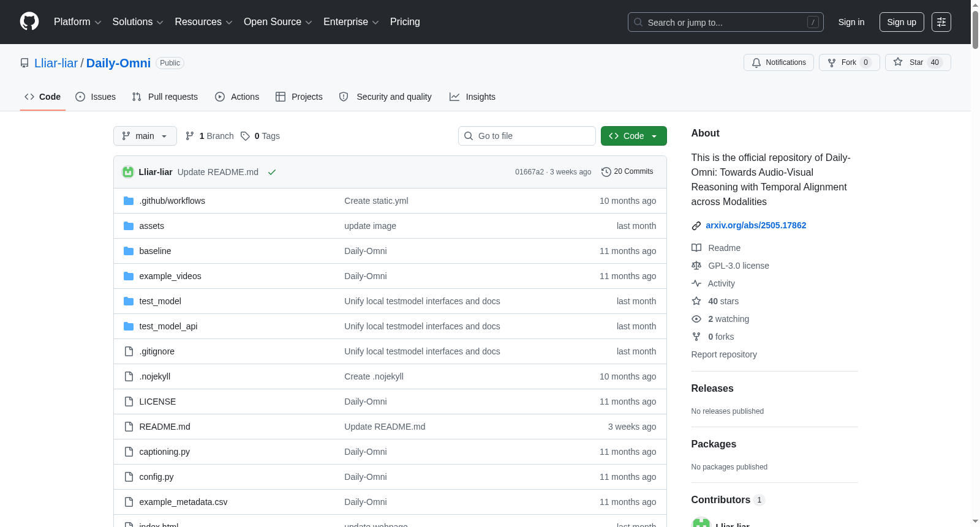Click the Report repository link

(724, 354)
